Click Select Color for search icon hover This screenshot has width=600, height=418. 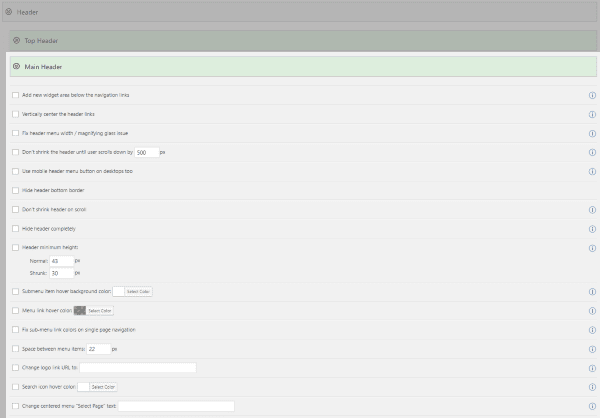pos(103,387)
